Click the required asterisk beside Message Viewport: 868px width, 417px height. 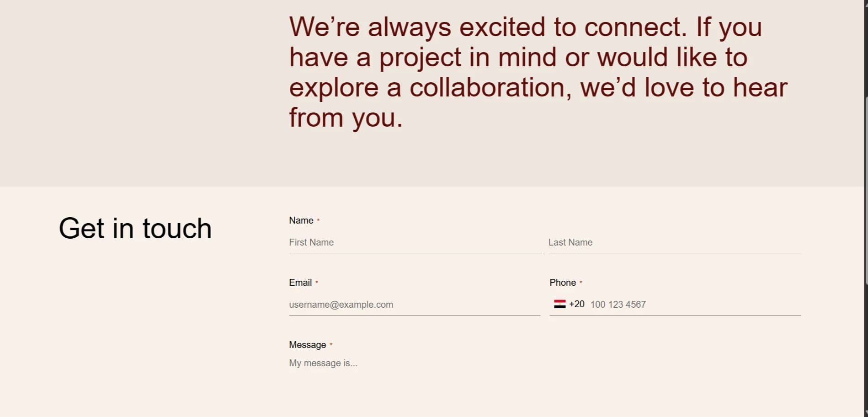pyautogui.click(x=331, y=345)
